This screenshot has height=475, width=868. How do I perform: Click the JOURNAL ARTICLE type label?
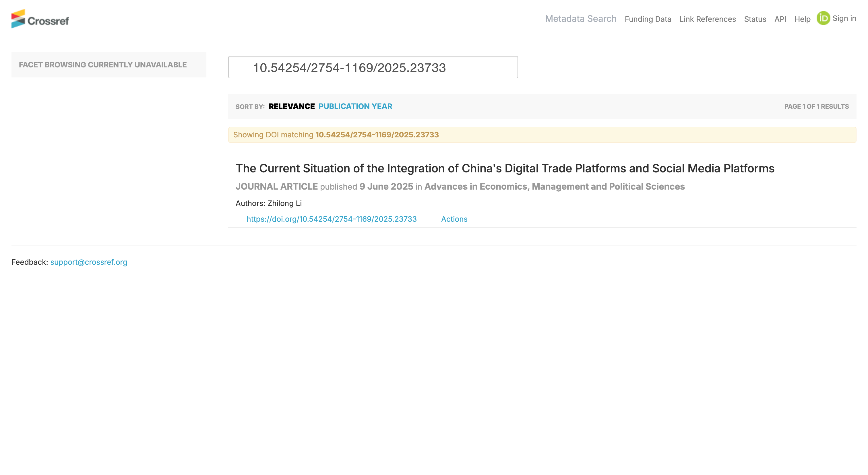(x=276, y=186)
